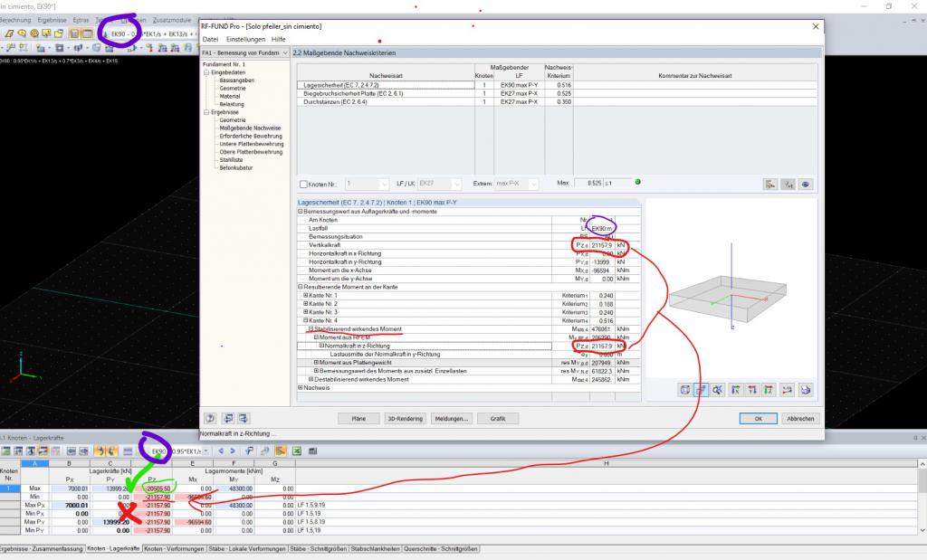Open the LF / LK EK27 dropdown
Image resolution: width=927 pixels, height=560 pixels.
pyautogui.click(x=456, y=185)
